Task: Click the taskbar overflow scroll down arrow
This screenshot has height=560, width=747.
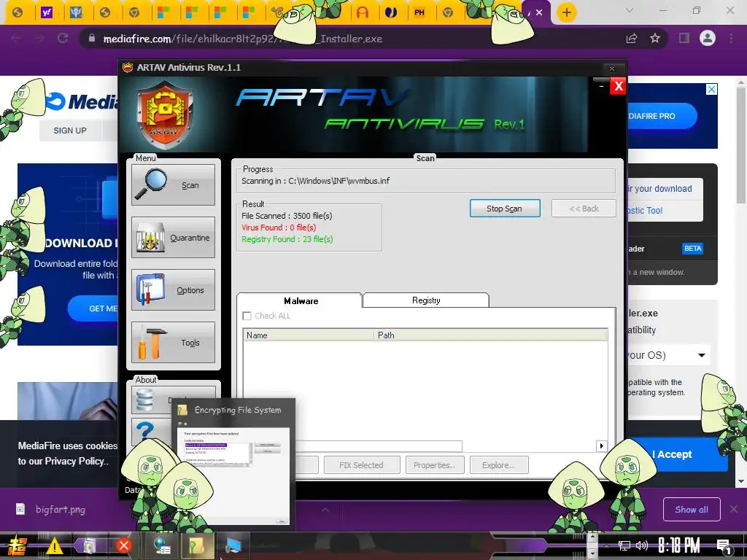Action: pyautogui.click(x=592, y=553)
